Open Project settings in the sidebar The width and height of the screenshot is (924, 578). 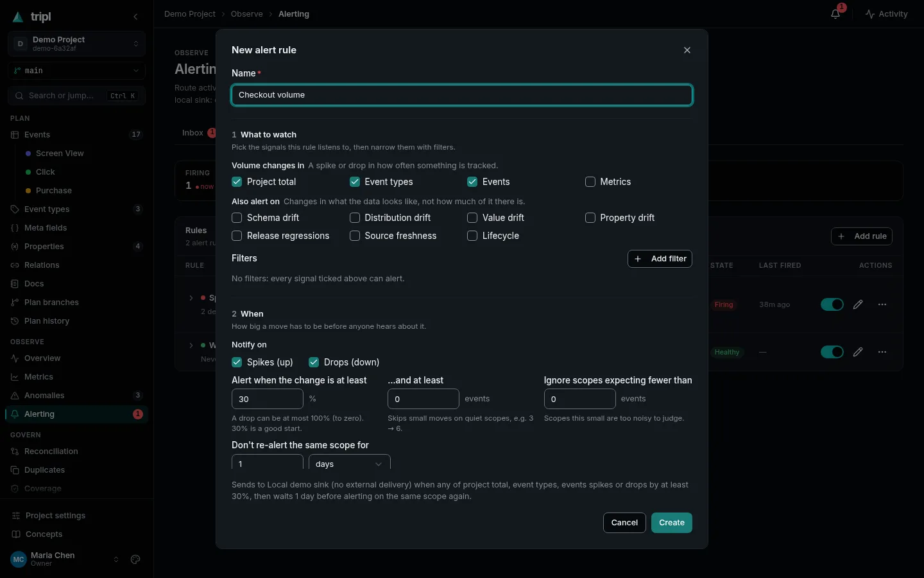click(x=77, y=516)
